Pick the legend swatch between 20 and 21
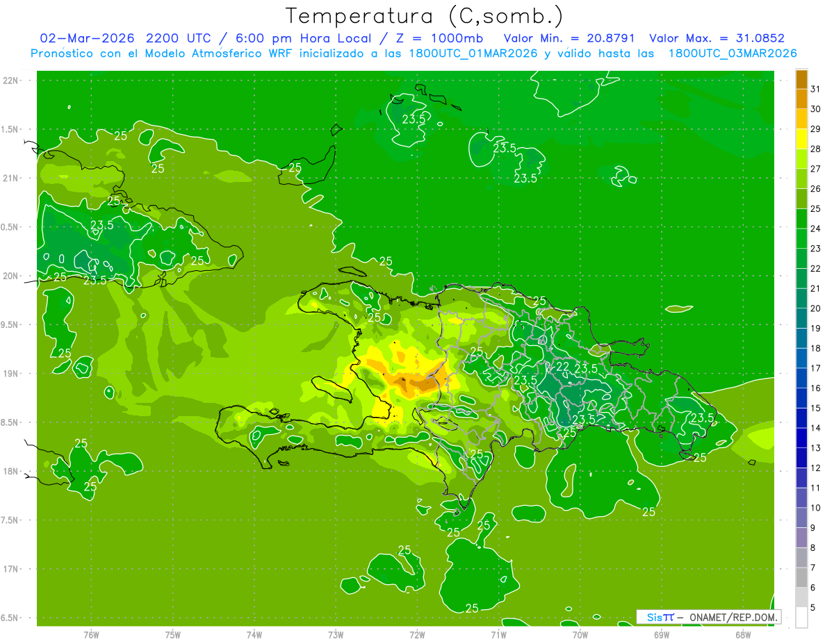This screenshot has height=644, width=834. tap(801, 299)
